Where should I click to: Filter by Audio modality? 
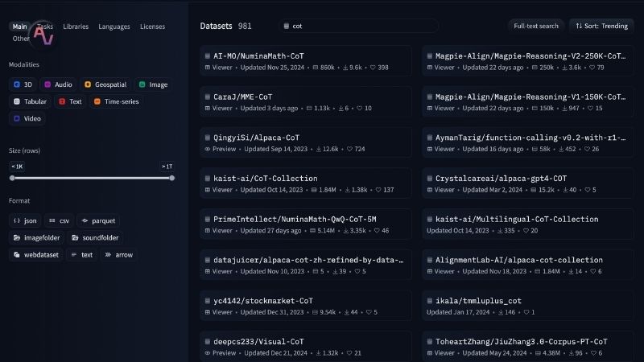pos(58,84)
